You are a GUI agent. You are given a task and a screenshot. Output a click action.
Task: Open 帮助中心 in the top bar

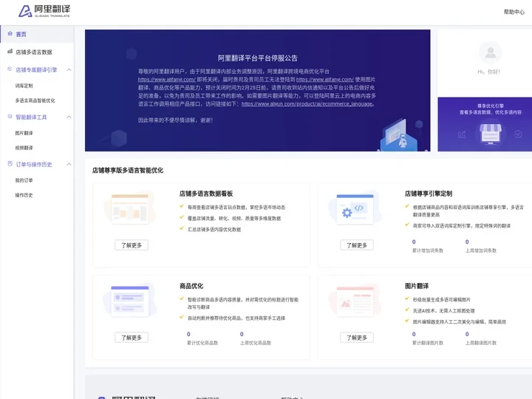514,12
